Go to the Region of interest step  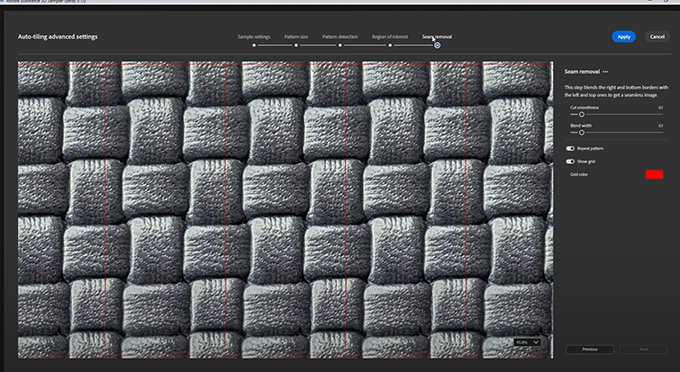pos(390,37)
